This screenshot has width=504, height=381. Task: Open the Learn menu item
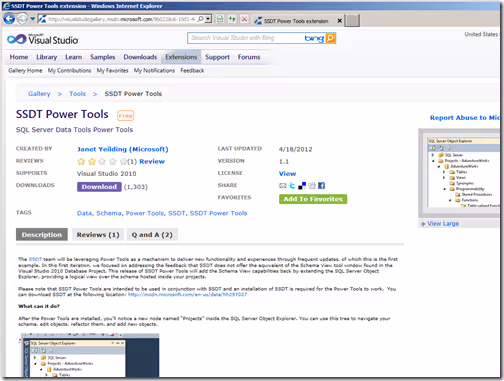tap(73, 57)
